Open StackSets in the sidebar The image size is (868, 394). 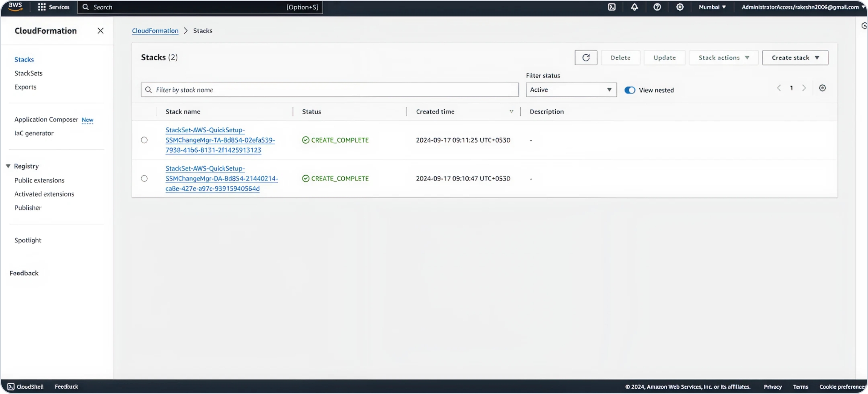click(x=28, y=73)
